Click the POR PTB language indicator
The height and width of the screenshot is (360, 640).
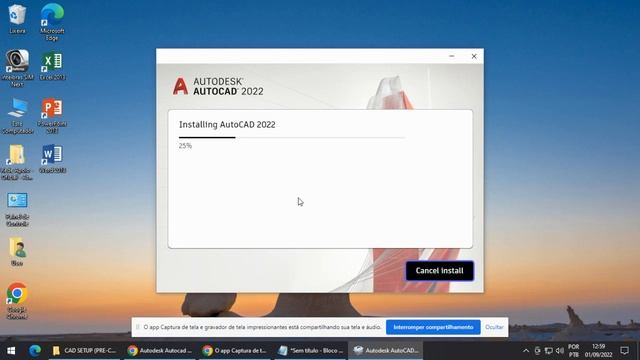[x=573, y=351]
